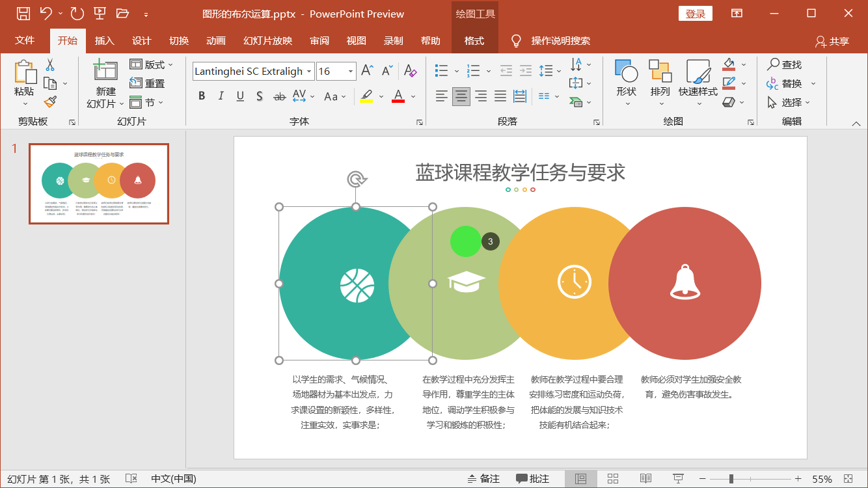The image size is (868, 488).
Task: Open the font name dropdown
Action: (x=309, y=72)
